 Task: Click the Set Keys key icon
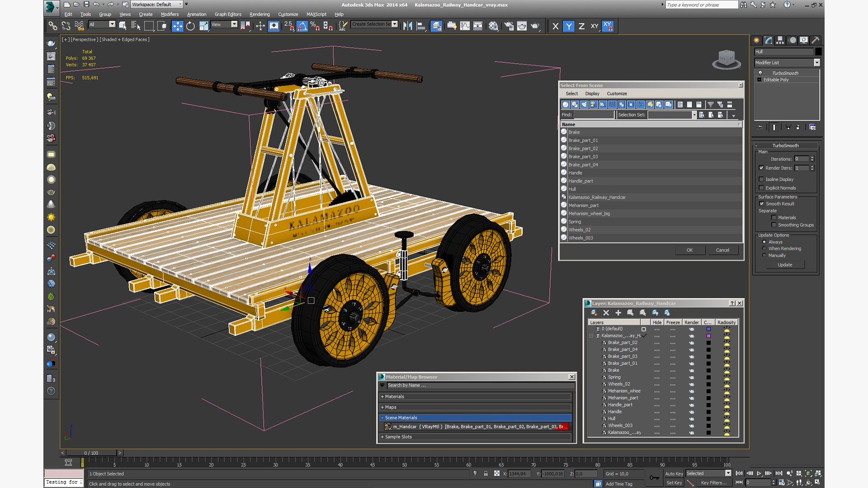[654, 478]
